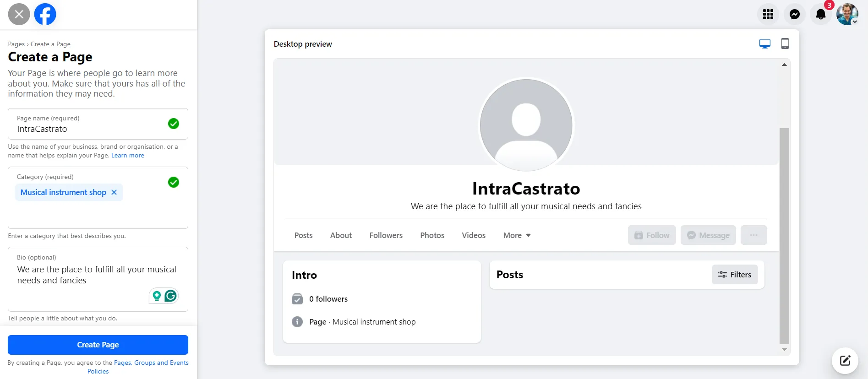Viewport: 868px width, 379px height.
Task: Select the About tab in the preview
Action: pyautogui.click(x=340, y=235)
